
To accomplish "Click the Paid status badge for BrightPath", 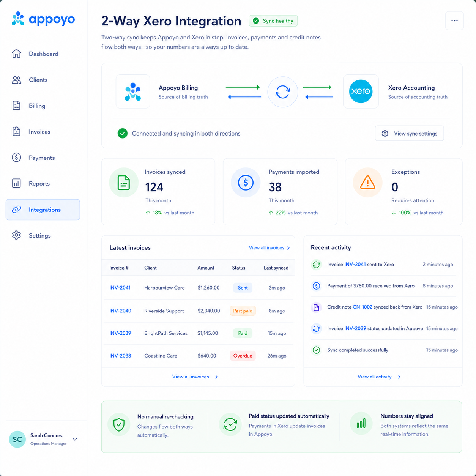I will [243, 333].
